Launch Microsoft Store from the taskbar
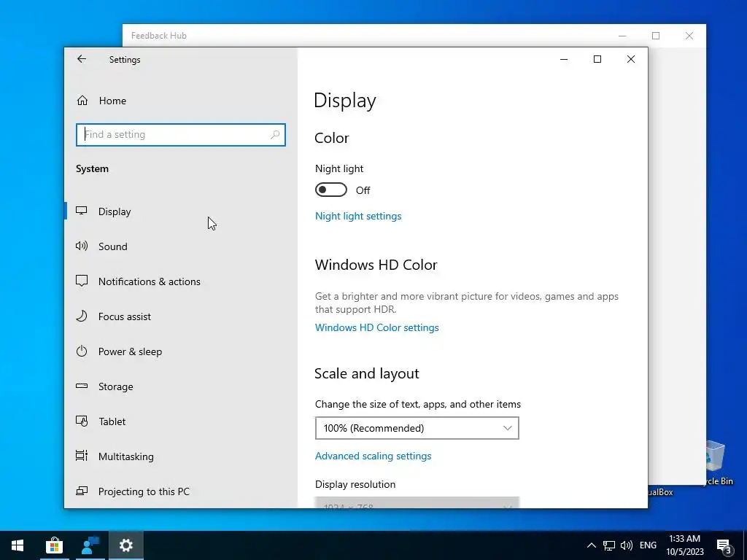 click(54, 545)
